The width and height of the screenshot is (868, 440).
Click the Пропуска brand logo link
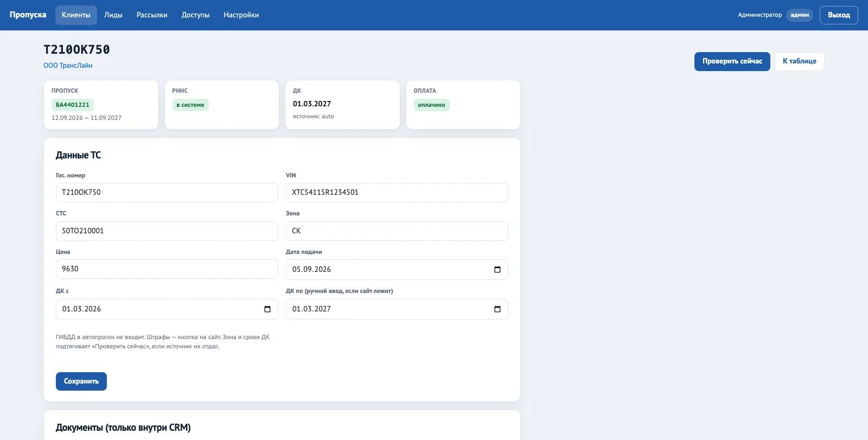point(28,15)
